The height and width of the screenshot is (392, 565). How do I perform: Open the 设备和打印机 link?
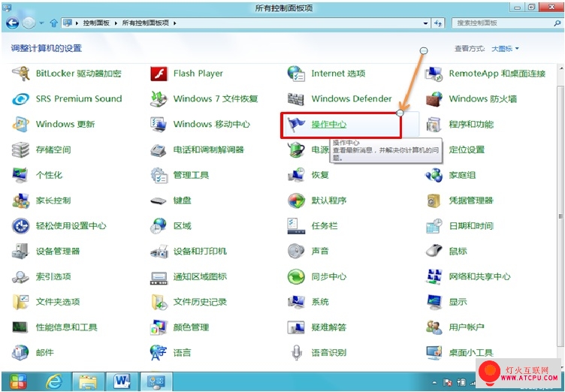200,251
